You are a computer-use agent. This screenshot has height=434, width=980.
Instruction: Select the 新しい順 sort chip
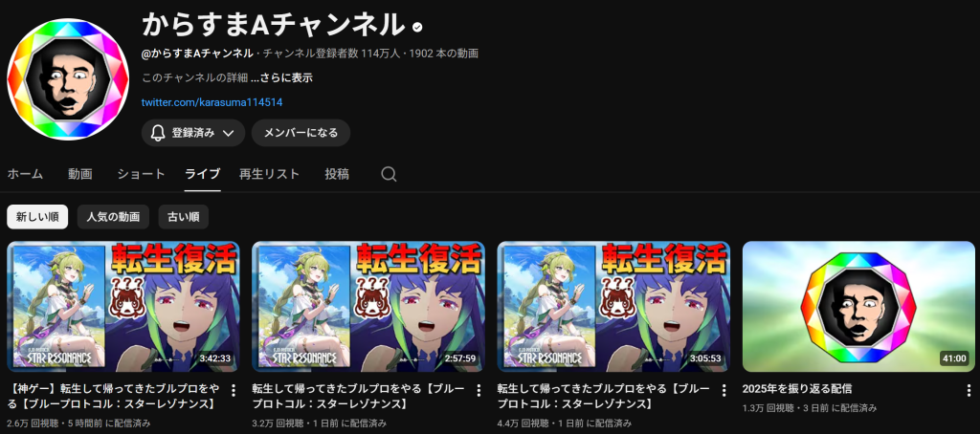point(37,217)
